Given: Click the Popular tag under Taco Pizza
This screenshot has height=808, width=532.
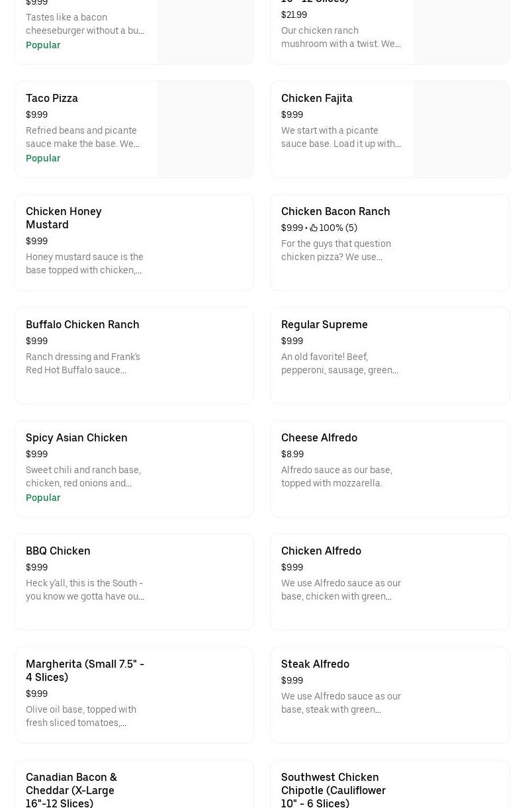Looking at the screenshot, I should click(x=43, y=158).
